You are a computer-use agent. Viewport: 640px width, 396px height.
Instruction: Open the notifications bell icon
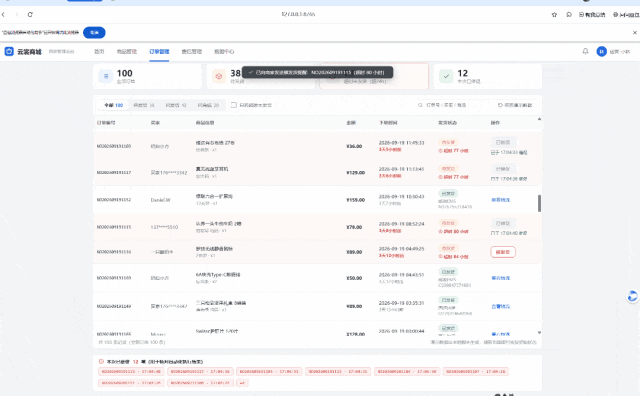[585, 51]
